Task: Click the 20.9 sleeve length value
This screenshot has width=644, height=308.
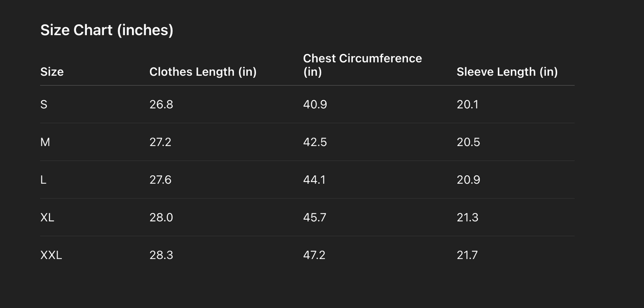Action: click(468, 180)
